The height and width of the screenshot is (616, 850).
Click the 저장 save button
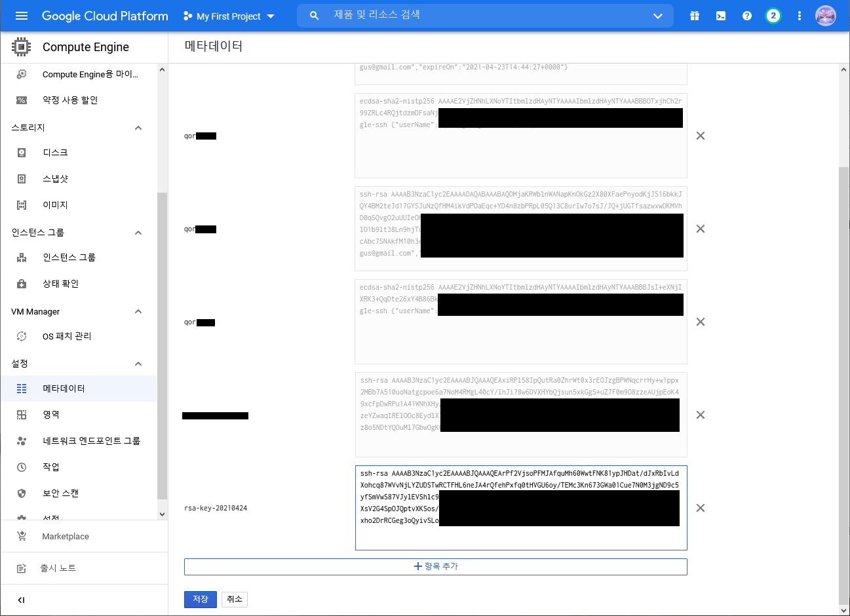click(x=201, y=599)
